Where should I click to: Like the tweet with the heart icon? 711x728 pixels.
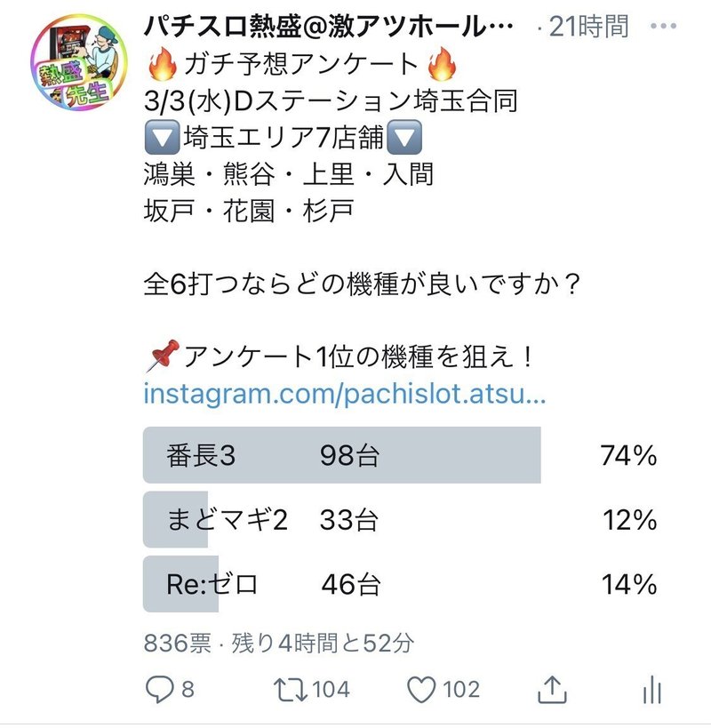(x=422, y=689)
